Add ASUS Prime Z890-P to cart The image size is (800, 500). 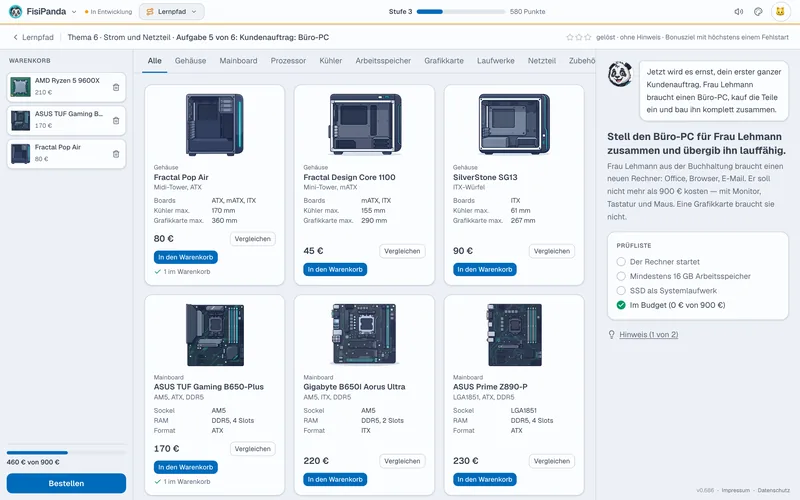[x=485, y=480]
